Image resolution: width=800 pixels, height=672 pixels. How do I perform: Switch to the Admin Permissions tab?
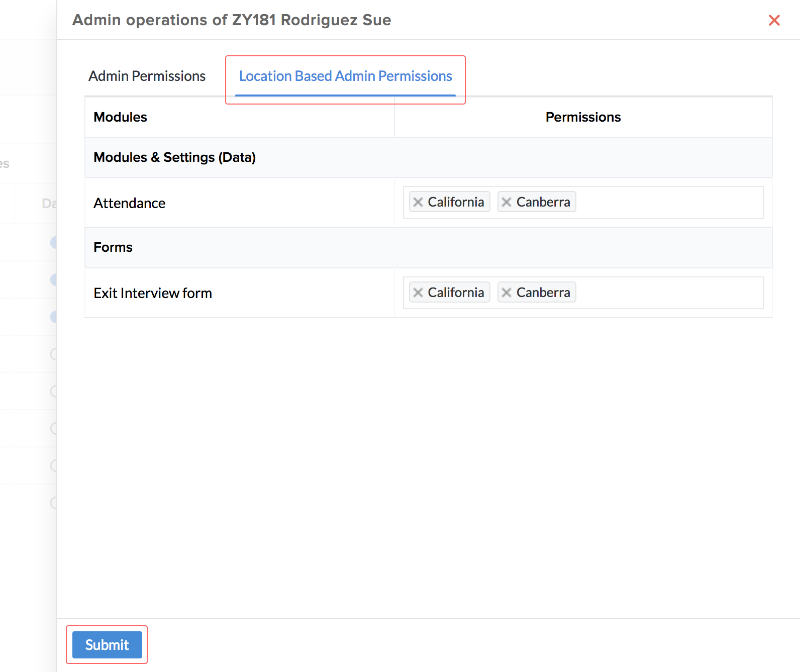[147, 76]
